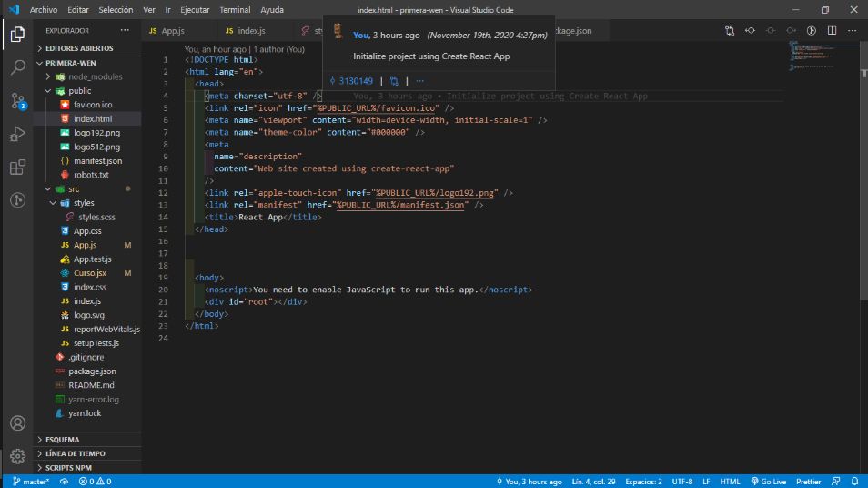Collapse the public folder
Viewport: 868px width, 488px height.
(x=87, y=91)
